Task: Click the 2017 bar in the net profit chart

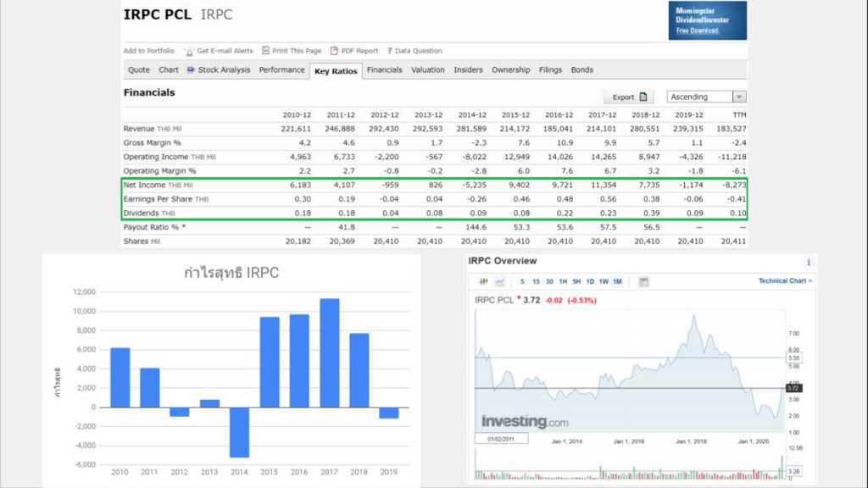Action: 330,353
